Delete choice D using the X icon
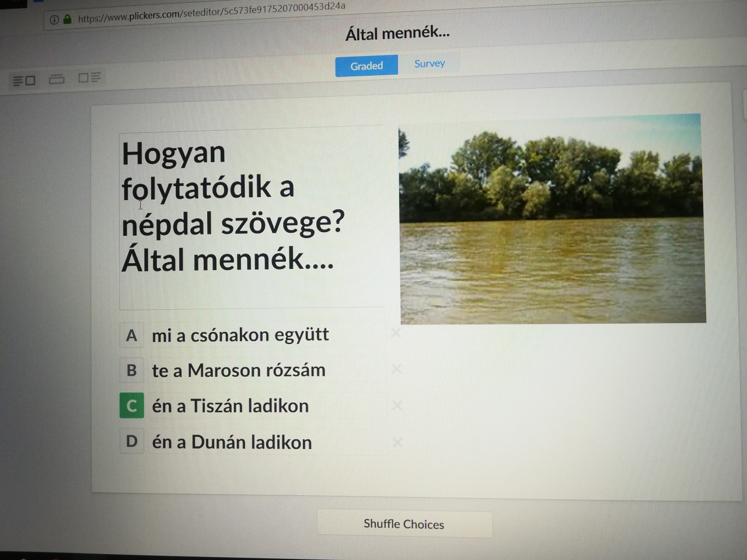The width and height of the screenshot is (747, 560). pyautogui.click(x=398, y=443)
